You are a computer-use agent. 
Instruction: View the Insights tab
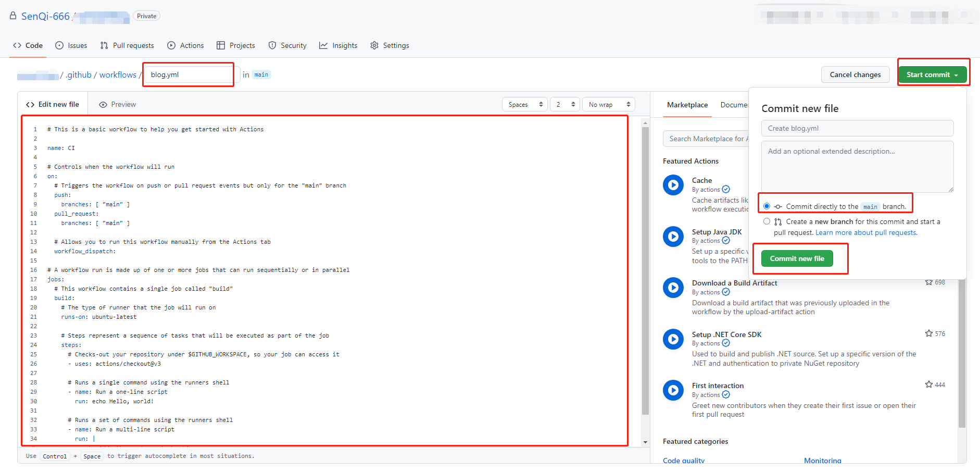(x=338, y=45)
